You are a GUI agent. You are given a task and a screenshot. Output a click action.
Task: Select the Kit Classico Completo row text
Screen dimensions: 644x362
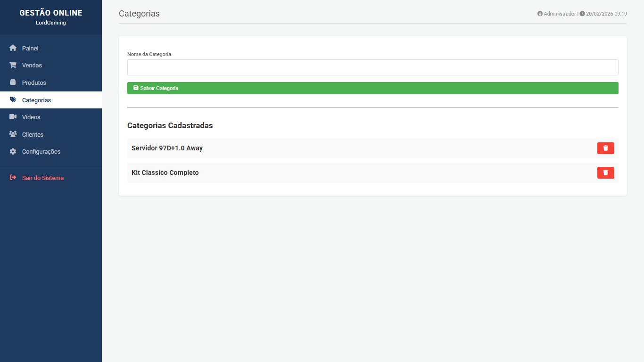pyautogui.click(x=165, y=173)
